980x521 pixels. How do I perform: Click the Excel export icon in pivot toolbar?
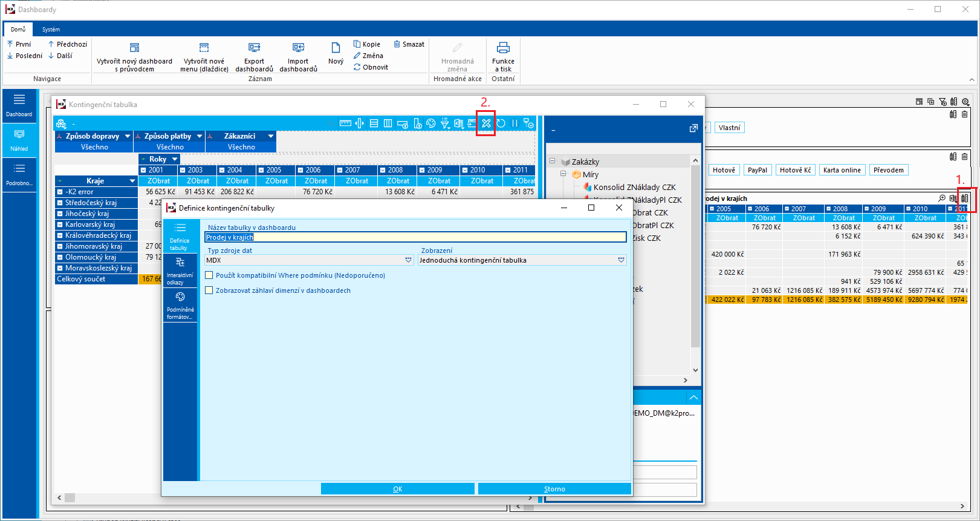click(x=458, y=123)
